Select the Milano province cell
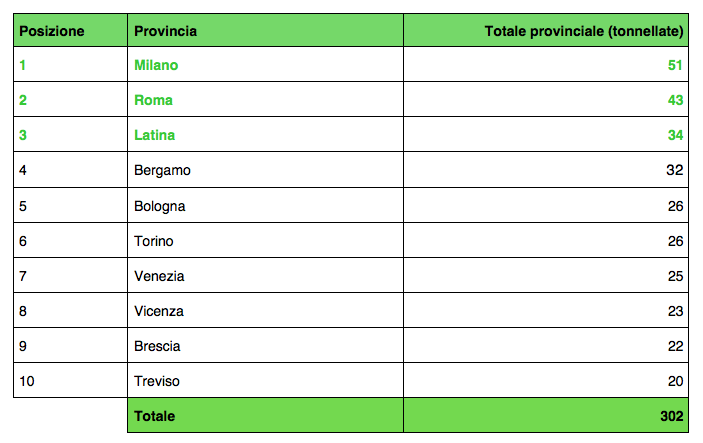The image size is (703, 443). point(265,65)
